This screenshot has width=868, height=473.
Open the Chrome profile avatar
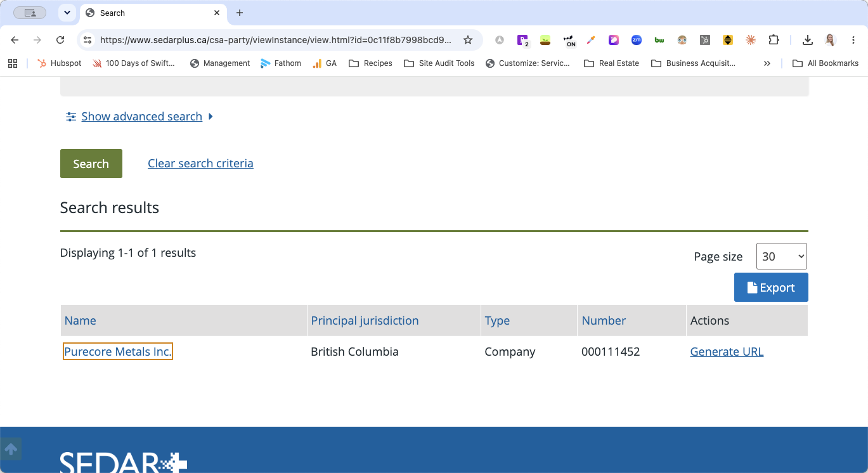830,40
